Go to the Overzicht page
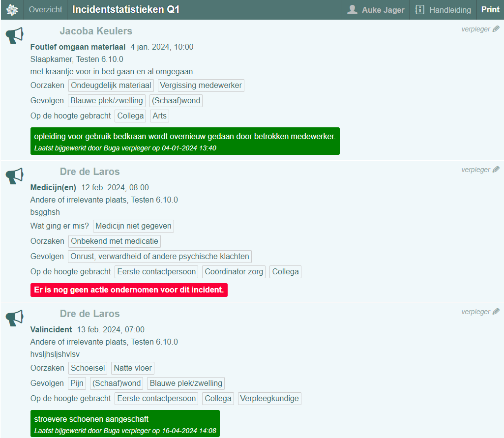Image resolution: width=504 pixels, height=438 pixels. click(x=45, y=10)
